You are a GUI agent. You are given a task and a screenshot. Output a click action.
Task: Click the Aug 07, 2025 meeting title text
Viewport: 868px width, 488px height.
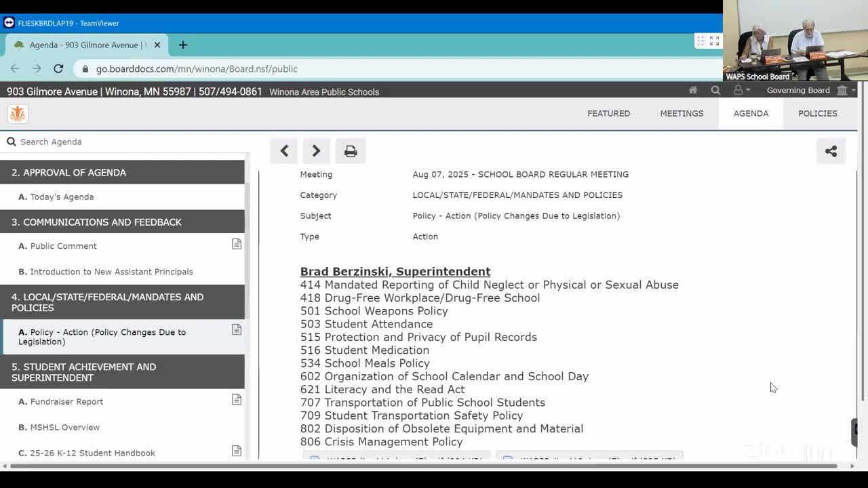[521, 174]
